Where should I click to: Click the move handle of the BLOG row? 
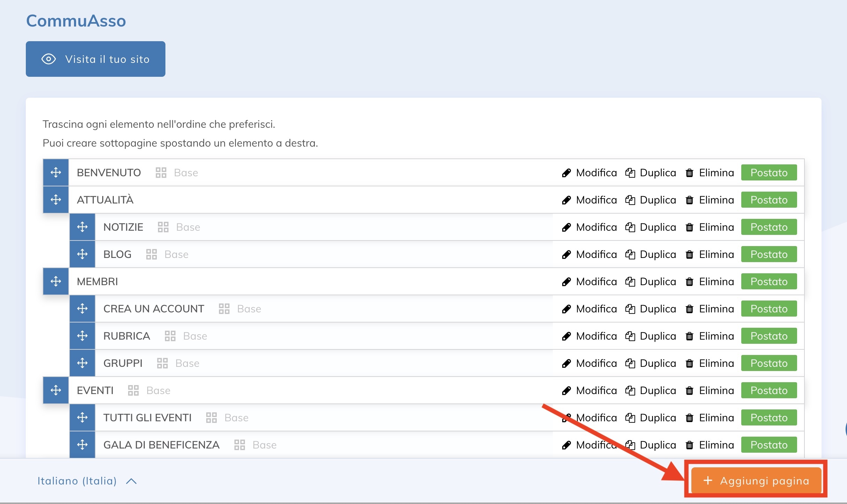tap(82, 254)
